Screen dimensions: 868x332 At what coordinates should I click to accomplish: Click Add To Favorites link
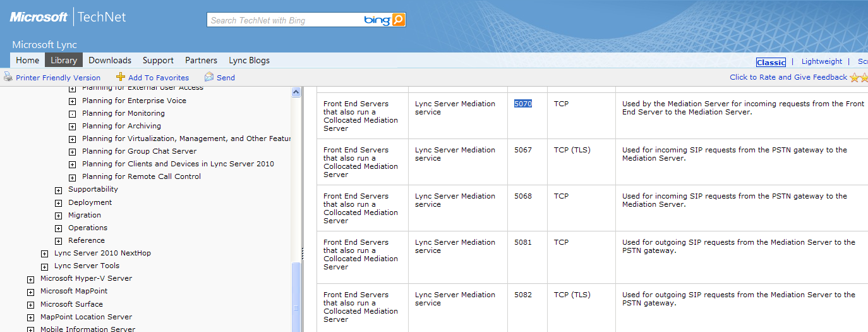click(x=159, y=78)
